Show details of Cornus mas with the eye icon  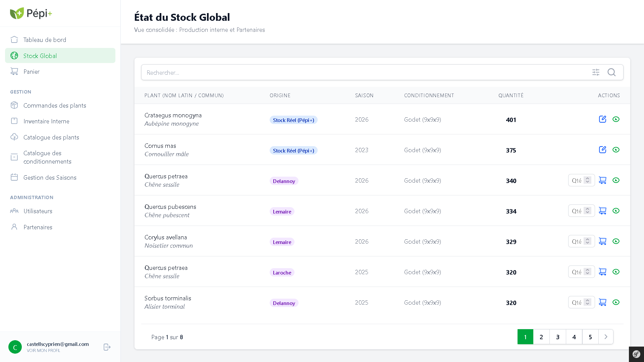616,150
